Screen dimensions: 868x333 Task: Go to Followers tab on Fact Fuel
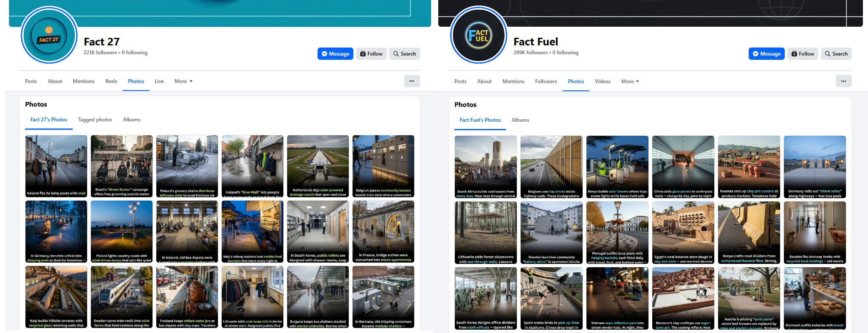[x=546, y=81]
